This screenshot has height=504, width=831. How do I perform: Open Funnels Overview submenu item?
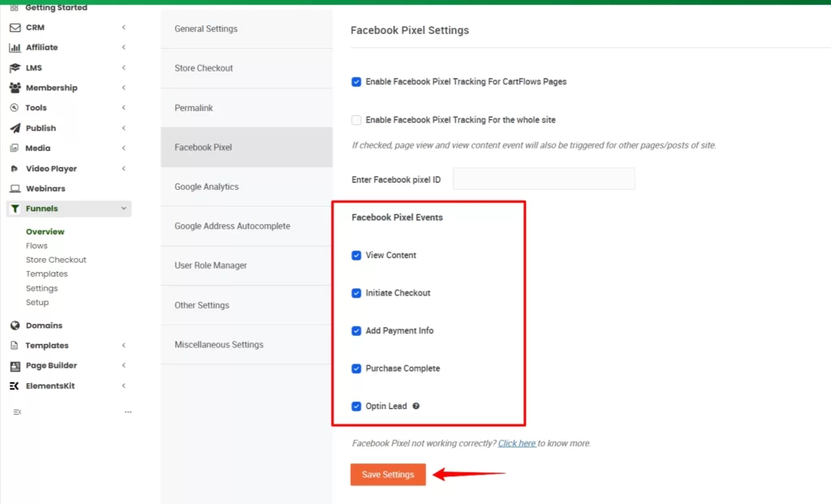coord(45,231)
